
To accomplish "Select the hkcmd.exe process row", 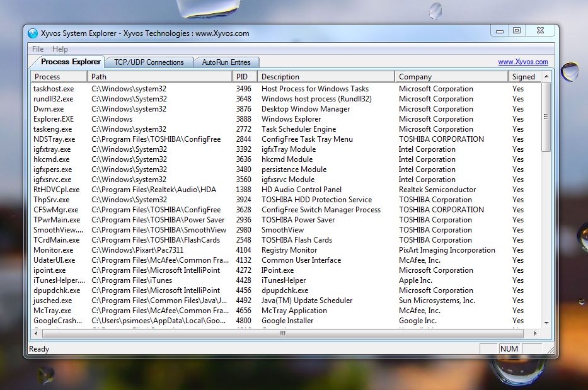I will [x=285, y=159].
